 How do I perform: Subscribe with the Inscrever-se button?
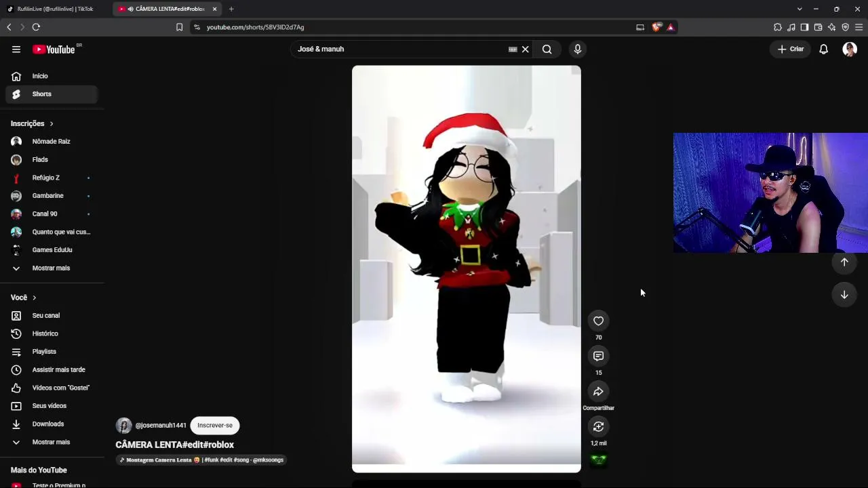tap(215, 426)
